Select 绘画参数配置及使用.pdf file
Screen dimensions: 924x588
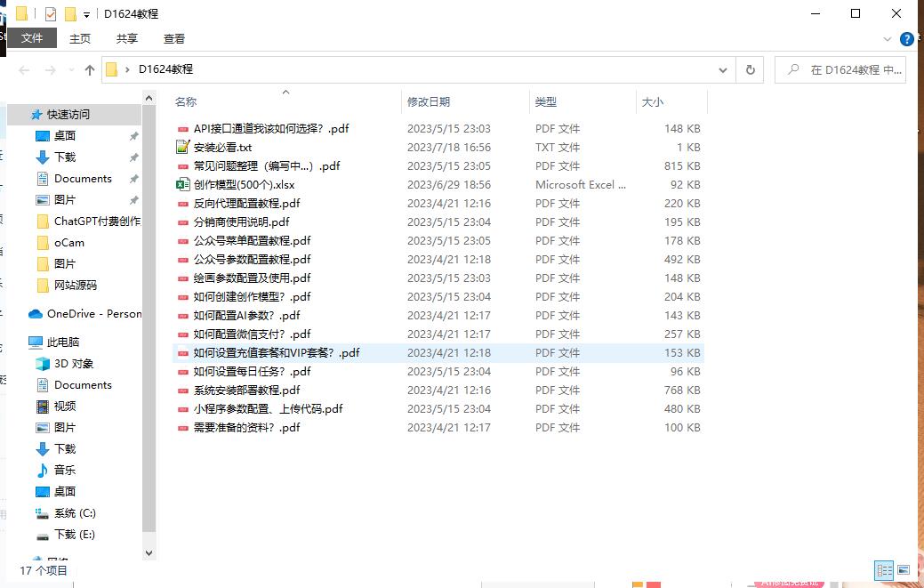coord(253,278)
